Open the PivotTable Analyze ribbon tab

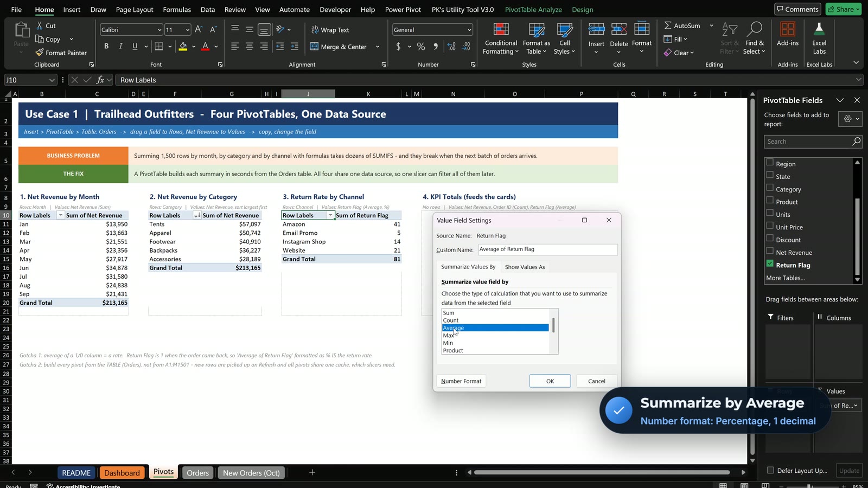click(533, 9)
